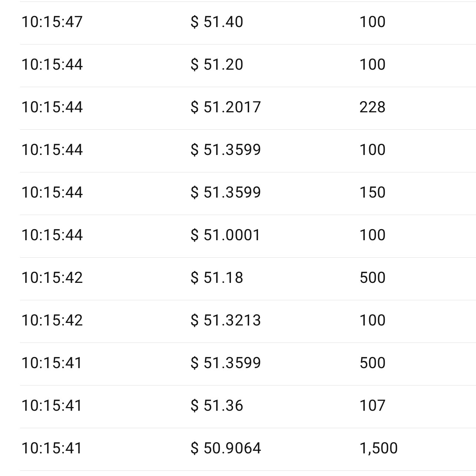Click the volume in the $ 51.40 row
The image size is (476, 476).
pos(372,22)
